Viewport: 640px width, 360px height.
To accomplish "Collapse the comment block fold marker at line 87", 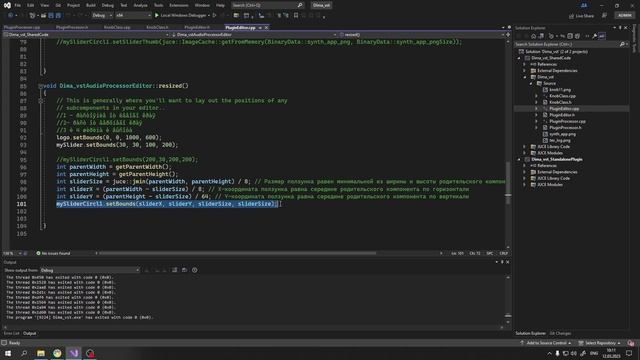I will 40,101.
